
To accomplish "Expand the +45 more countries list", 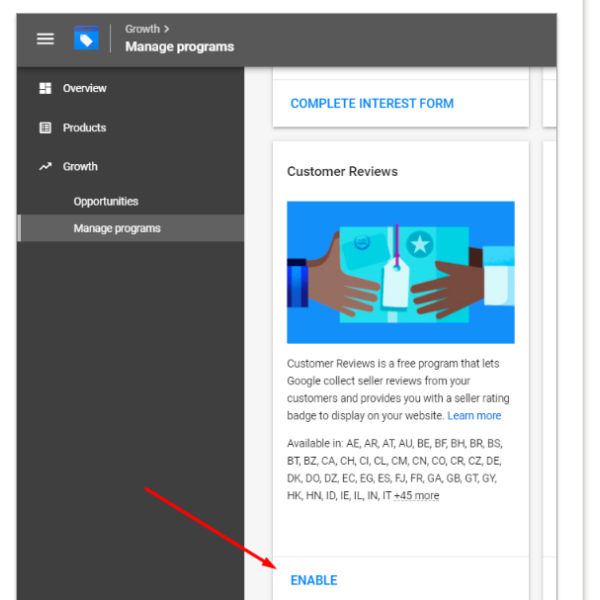I will [x=416, y=496].
